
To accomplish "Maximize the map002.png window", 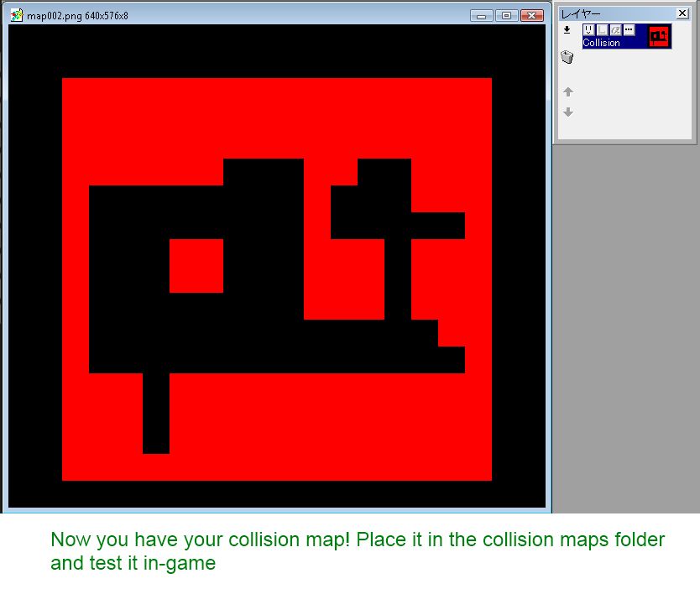I will tap(506, 16).
